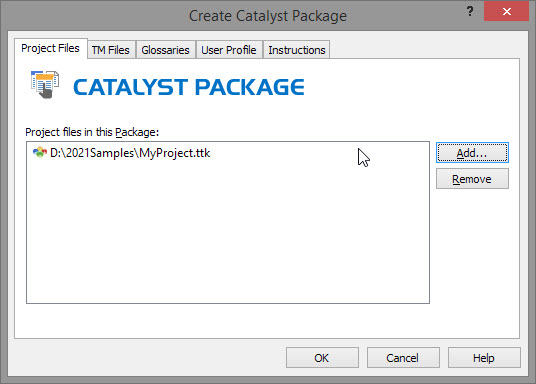This screenshot has height=384, width=536.
Task: Click the question mark help icon
Action: (x=470, y=11)
